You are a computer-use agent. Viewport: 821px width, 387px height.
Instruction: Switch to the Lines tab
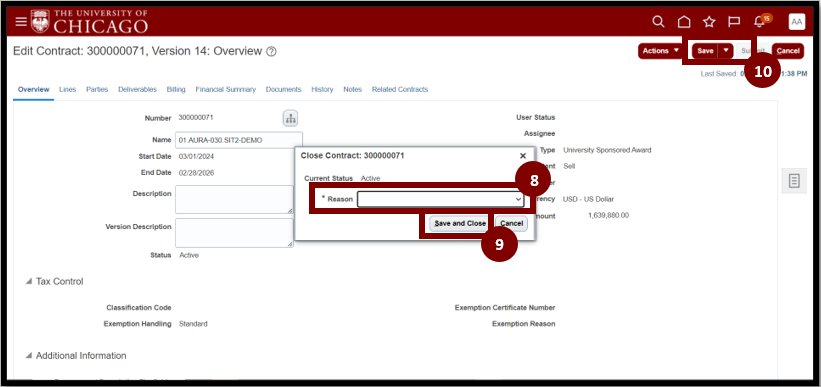[68, 90]
